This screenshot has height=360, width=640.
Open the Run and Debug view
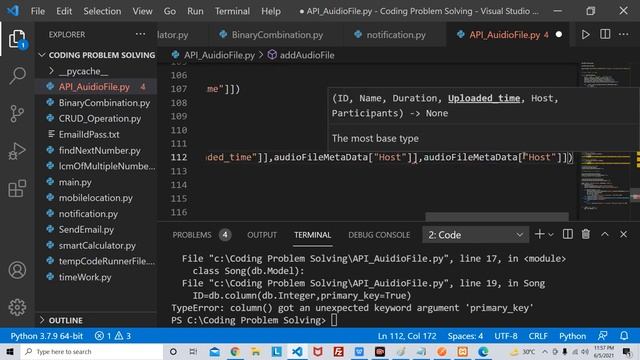click(x=17, y=151)
